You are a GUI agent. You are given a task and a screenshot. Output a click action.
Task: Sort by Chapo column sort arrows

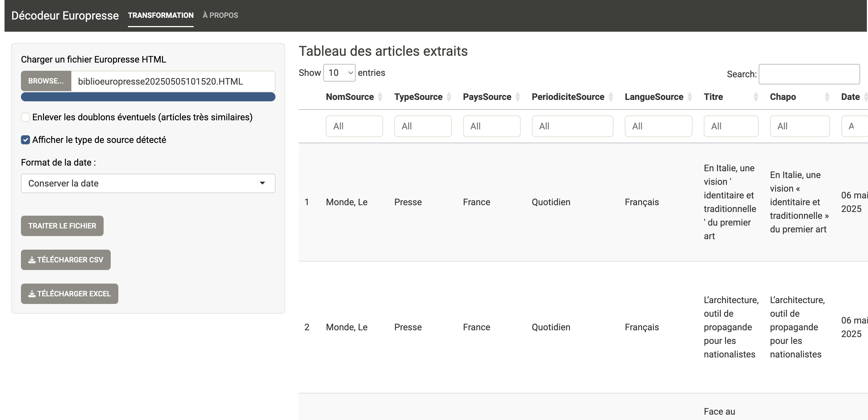click(827, 97)
